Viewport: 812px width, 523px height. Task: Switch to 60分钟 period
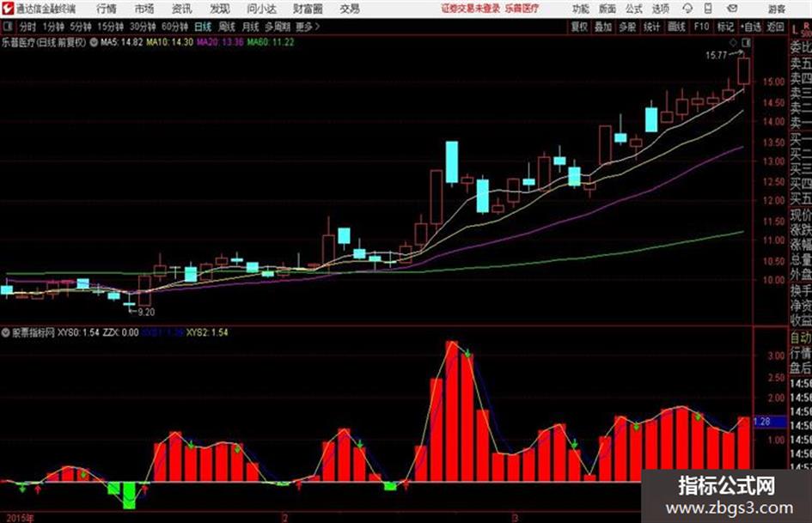pyautogui.click(x=175, y=27)
